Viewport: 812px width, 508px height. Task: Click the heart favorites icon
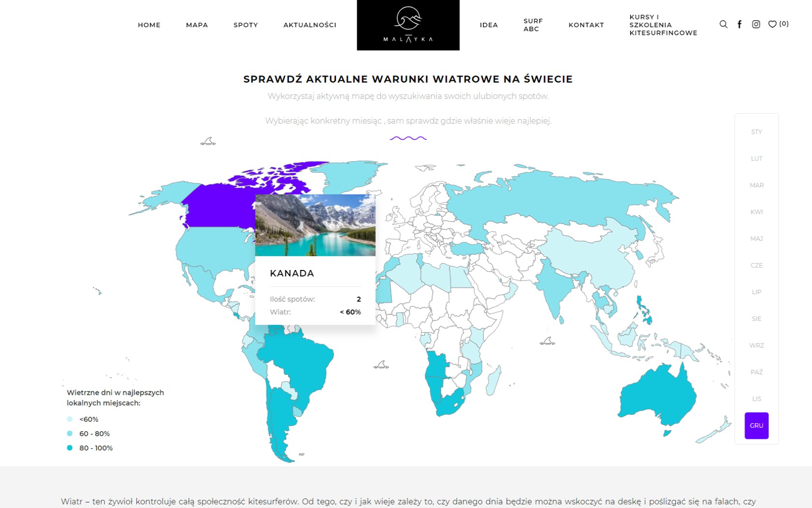772,24
